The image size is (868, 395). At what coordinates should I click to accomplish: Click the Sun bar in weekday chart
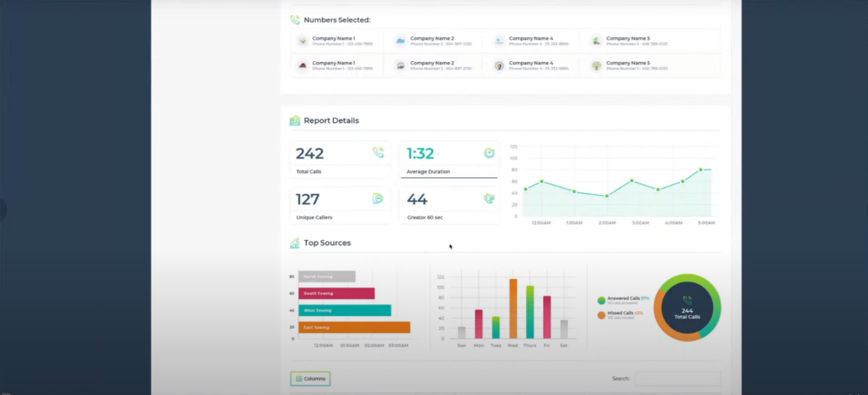tap(462, 332)
